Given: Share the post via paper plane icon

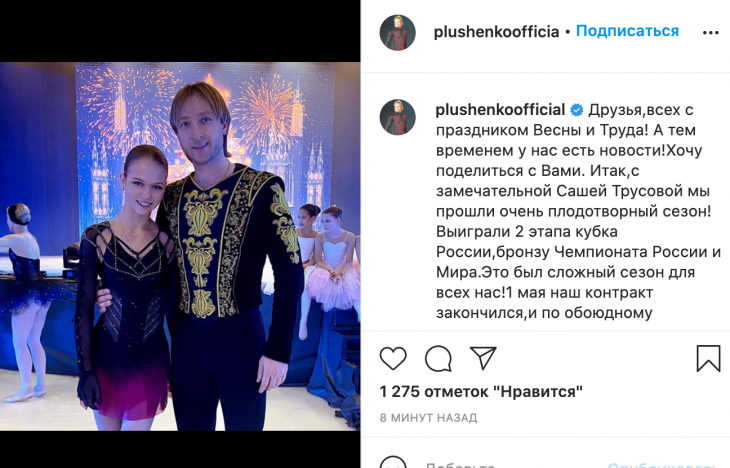Looking at the screenshot, I should click(483, 358).
